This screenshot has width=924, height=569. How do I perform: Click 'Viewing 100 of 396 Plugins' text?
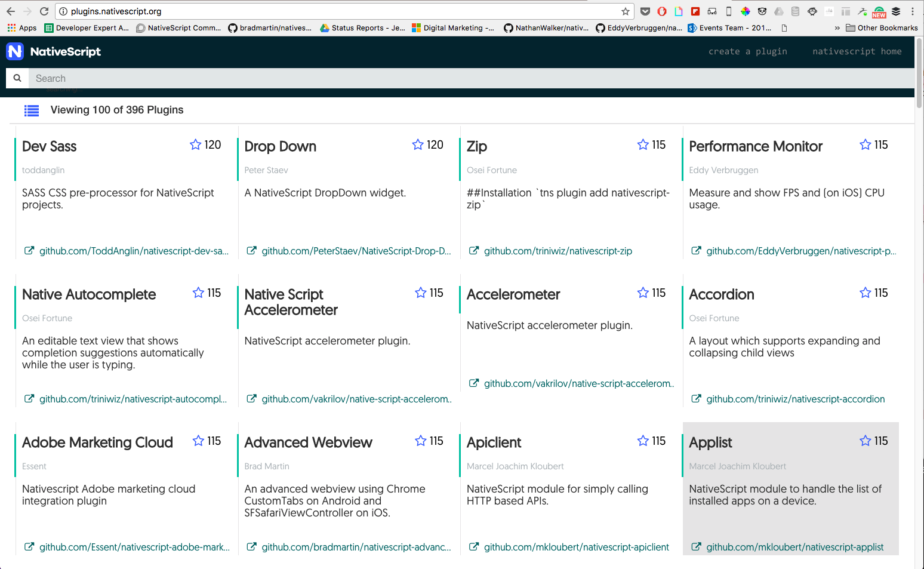coord(117,110)
